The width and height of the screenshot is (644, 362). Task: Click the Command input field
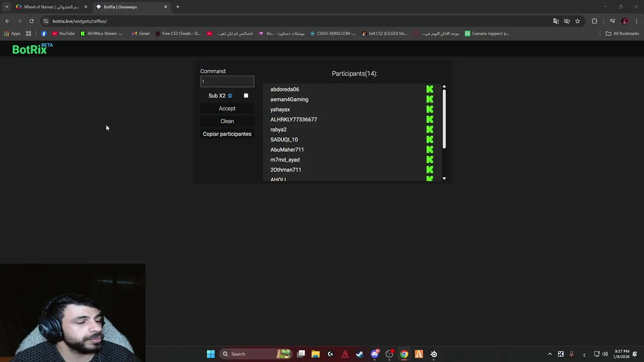point(227,81)
